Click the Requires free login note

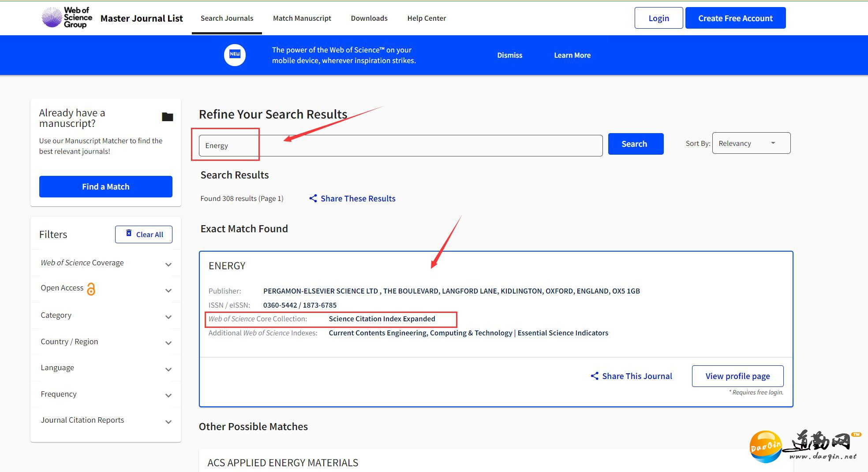pos(756,392)
